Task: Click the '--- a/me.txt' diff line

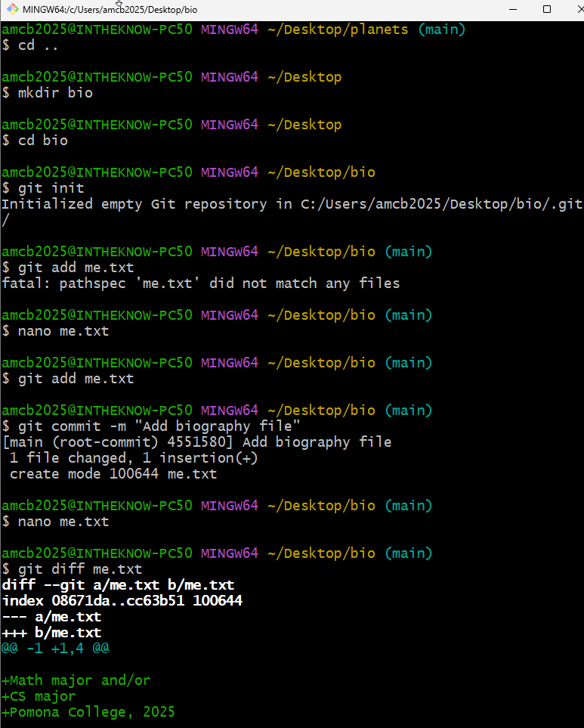Action: click(x=51, y=617)
